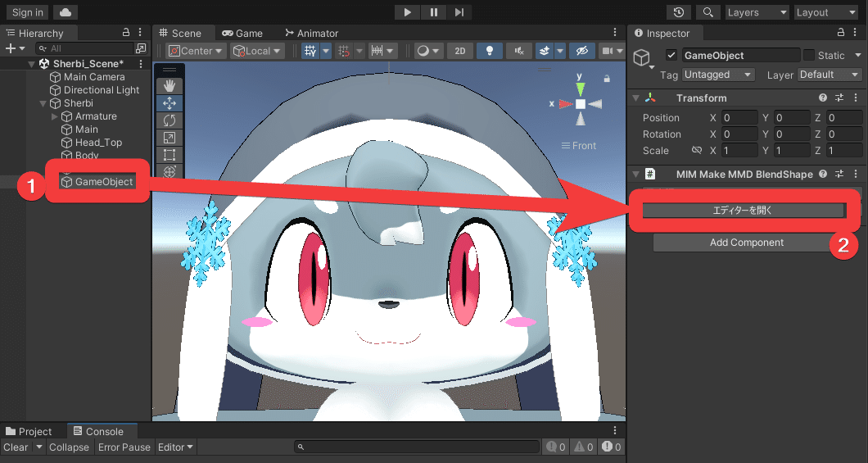Toggle scene lighting bulb
The height and width of the screenshot is (463, 868).
490,51
